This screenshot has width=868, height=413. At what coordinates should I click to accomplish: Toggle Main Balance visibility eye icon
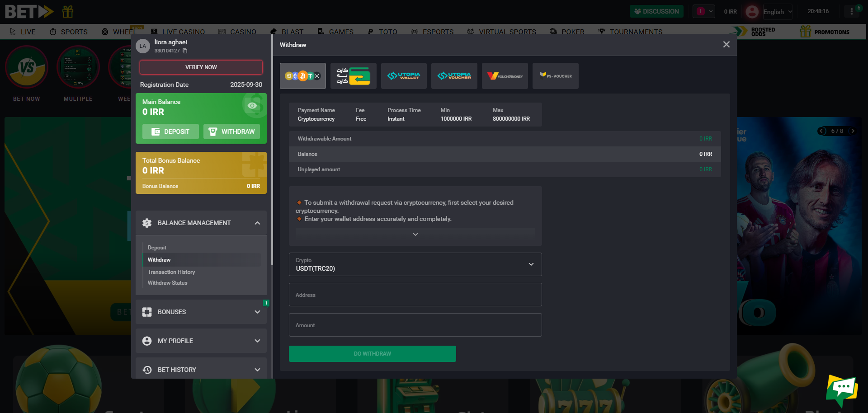tap(252, 106)
